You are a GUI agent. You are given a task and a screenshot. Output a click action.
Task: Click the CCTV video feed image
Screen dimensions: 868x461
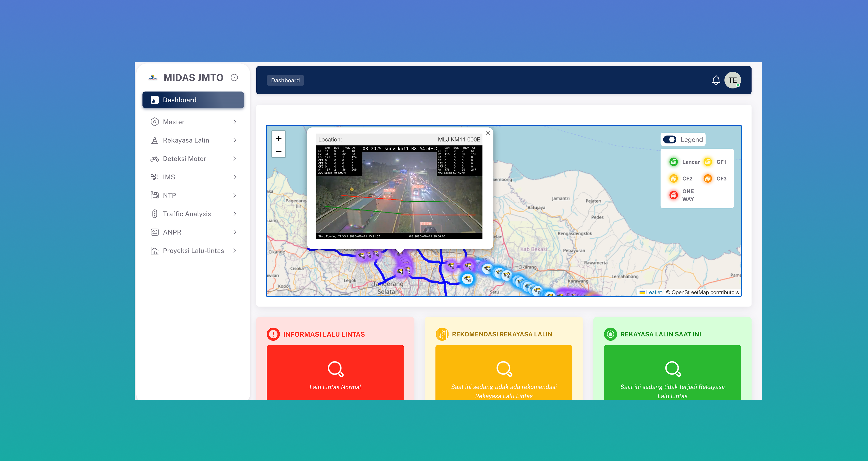pyautogui.click(x=399, y=192)
